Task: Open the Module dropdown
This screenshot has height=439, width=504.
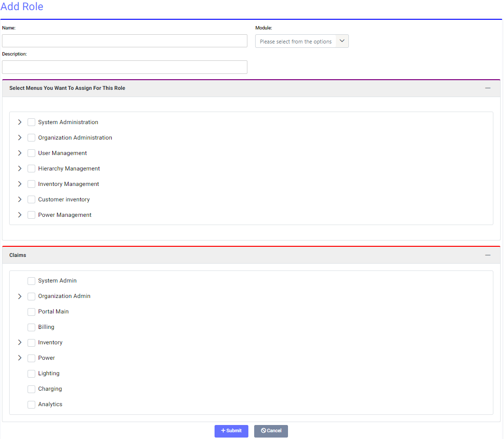Action: [x=302, y=42]
